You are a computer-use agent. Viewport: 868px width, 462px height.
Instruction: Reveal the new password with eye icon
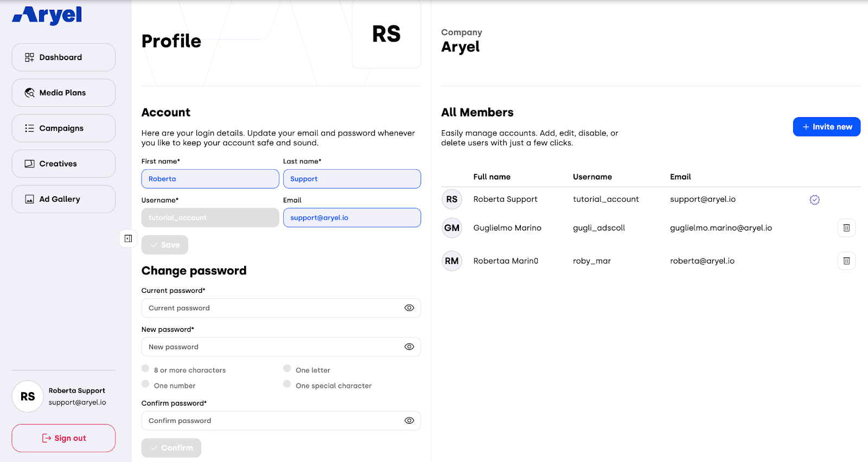point(410,347)
